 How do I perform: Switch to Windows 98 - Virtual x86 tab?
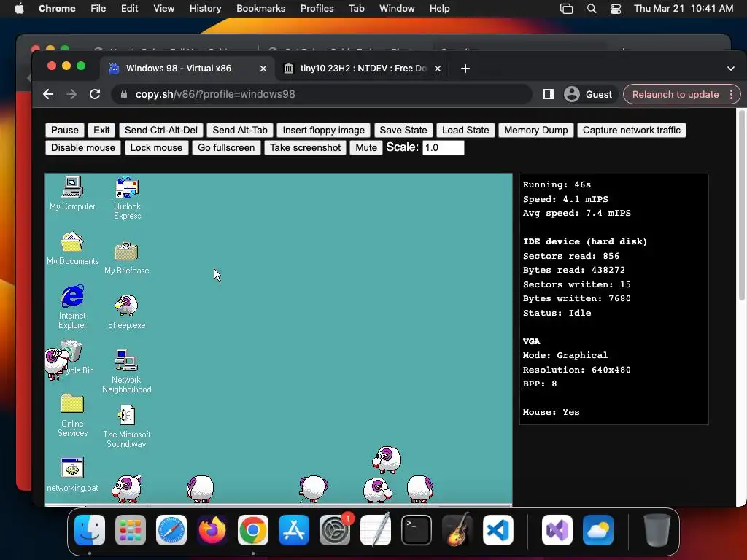click(x=187, y=69)
